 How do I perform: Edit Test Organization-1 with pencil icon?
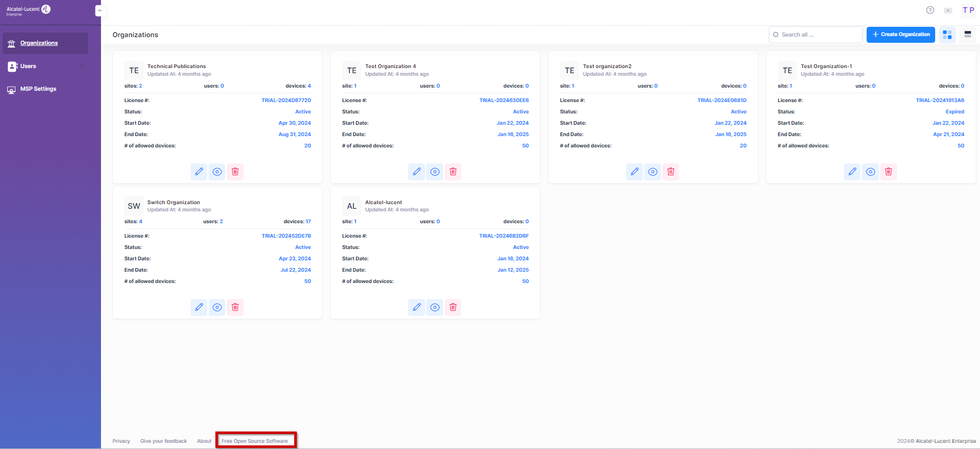852,172
